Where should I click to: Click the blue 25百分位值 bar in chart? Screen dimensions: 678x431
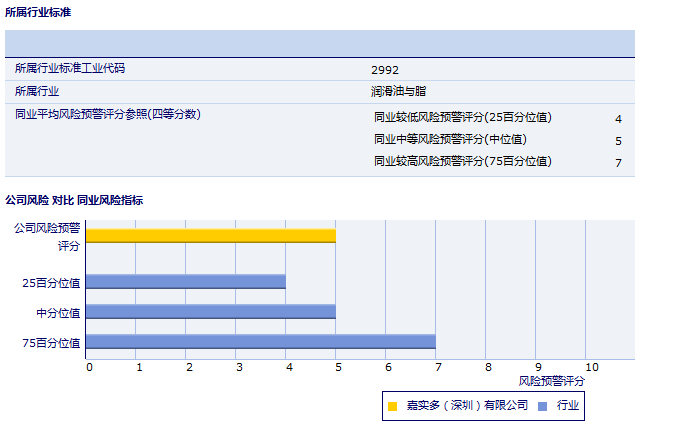(185, 282)
